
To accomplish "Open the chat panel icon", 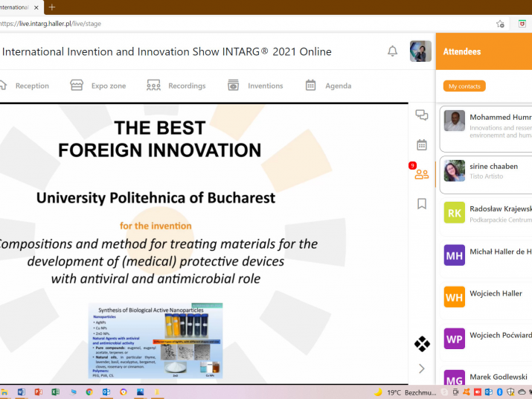I will tap(422, 115).
